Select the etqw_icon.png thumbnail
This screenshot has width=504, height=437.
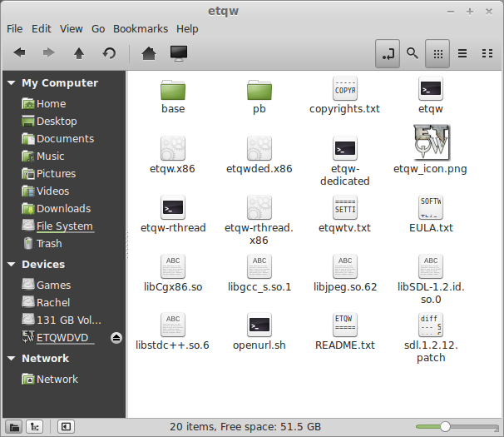[430, 150]
